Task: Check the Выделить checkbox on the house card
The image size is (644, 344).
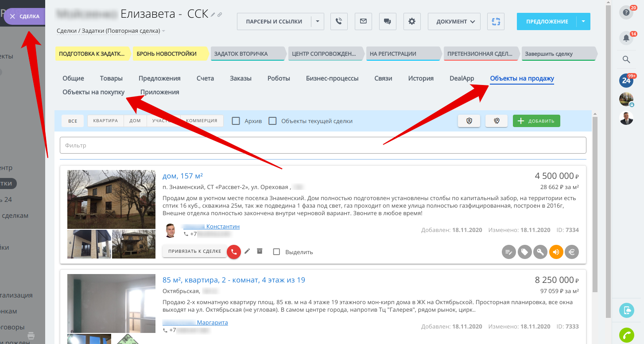Action: tap(277, 251)
